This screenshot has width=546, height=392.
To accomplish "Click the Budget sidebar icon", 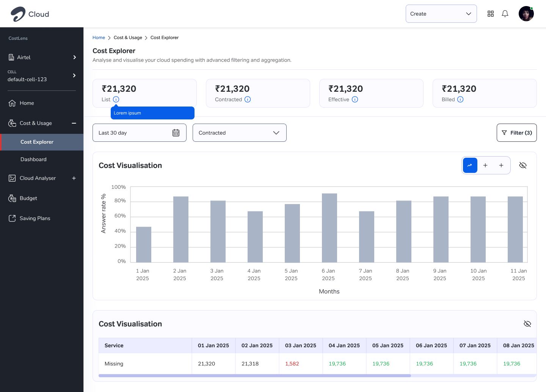I will click(12, 198).
